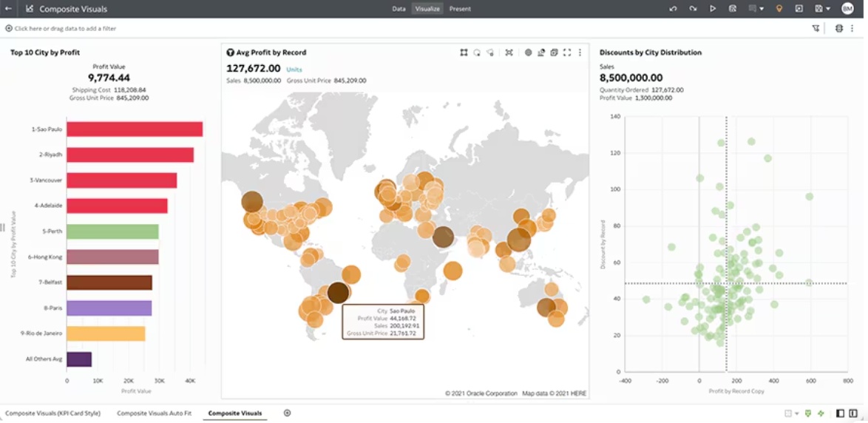Click the 4-Adelaide bar
This screenshot has width=868, height=423.
(x=118, y=206)
